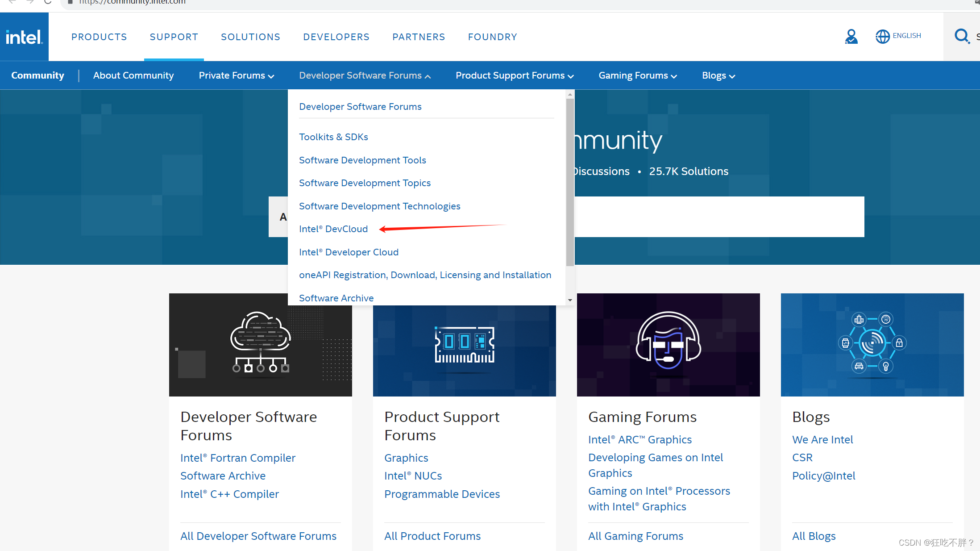980x551 pixels.
Task: Click the Intel DevCloud link
Action: (333, 229)
